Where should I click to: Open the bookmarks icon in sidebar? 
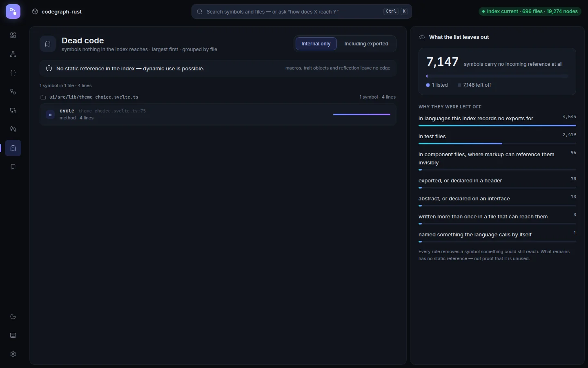[x=13, y=167]
